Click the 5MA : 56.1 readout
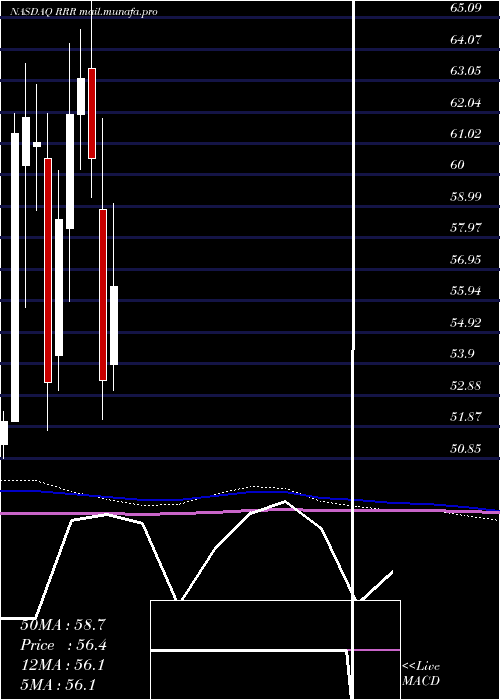The height and width of the screenshot is (700, 500). coord(57,685)
